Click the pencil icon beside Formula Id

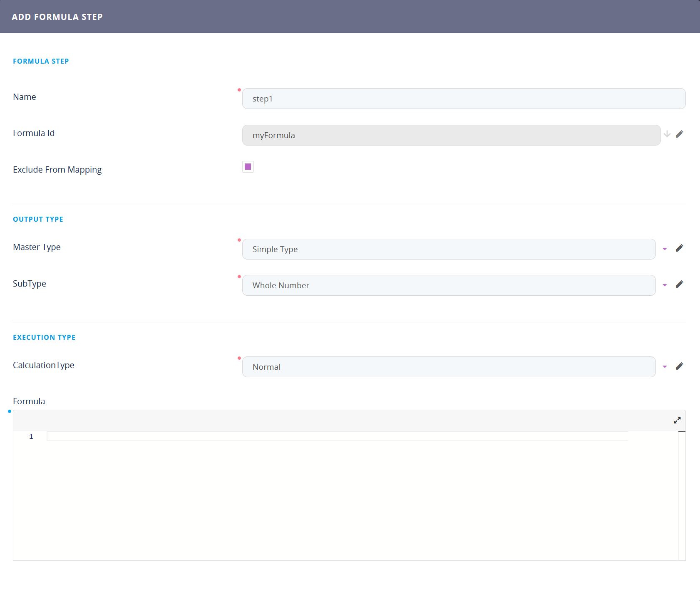(679, 134)
